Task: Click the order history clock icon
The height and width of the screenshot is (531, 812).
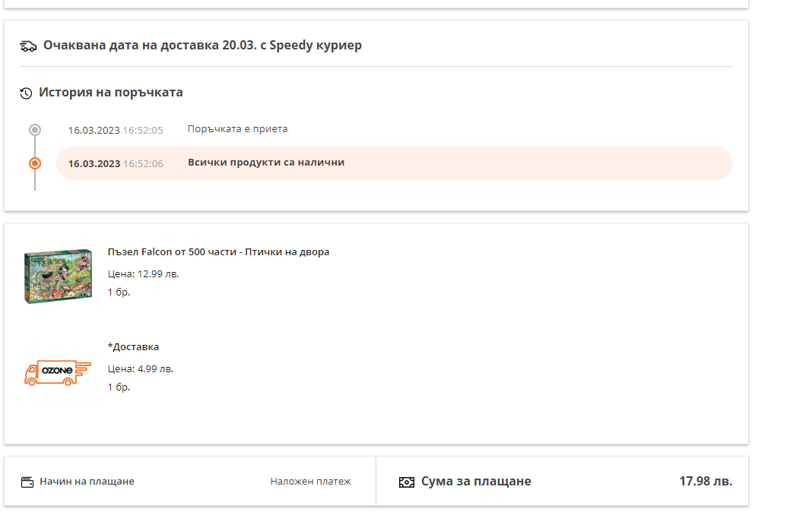Action: pos(26,93)
